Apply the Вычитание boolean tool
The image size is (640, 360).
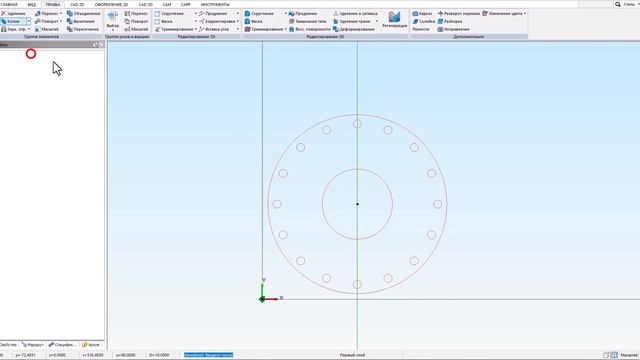pos(81,21)
